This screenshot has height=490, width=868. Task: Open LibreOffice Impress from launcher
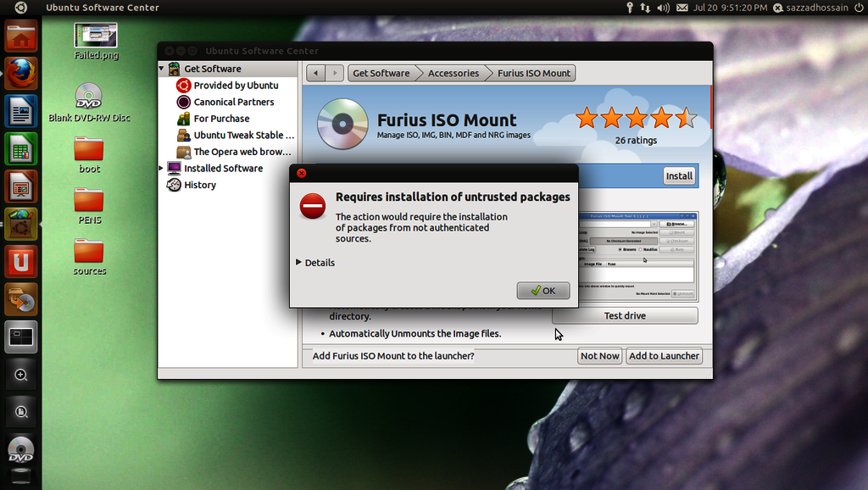[21, 186]
